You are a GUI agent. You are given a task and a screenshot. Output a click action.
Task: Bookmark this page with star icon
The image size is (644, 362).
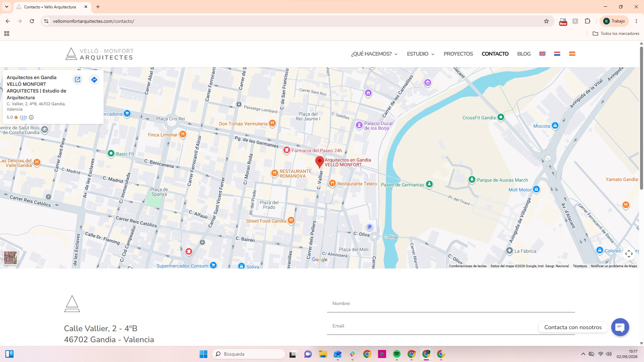(546, 21)
